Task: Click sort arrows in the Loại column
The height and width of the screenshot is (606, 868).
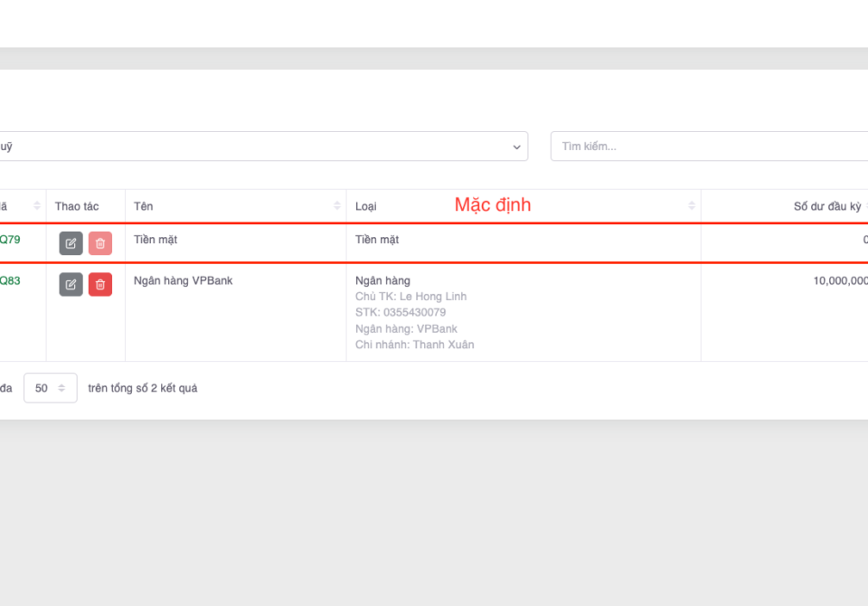Action: click(x=692, y=206)
